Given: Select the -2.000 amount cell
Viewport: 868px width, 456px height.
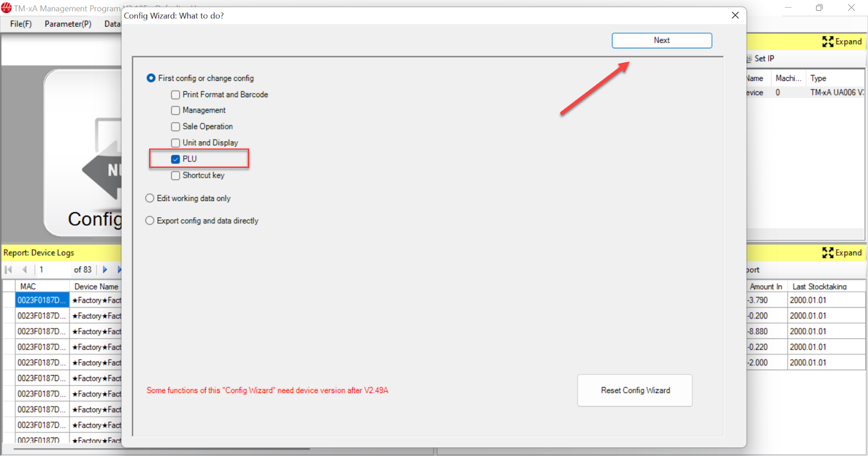Looking at the screenshot, I should click(767, 363).
